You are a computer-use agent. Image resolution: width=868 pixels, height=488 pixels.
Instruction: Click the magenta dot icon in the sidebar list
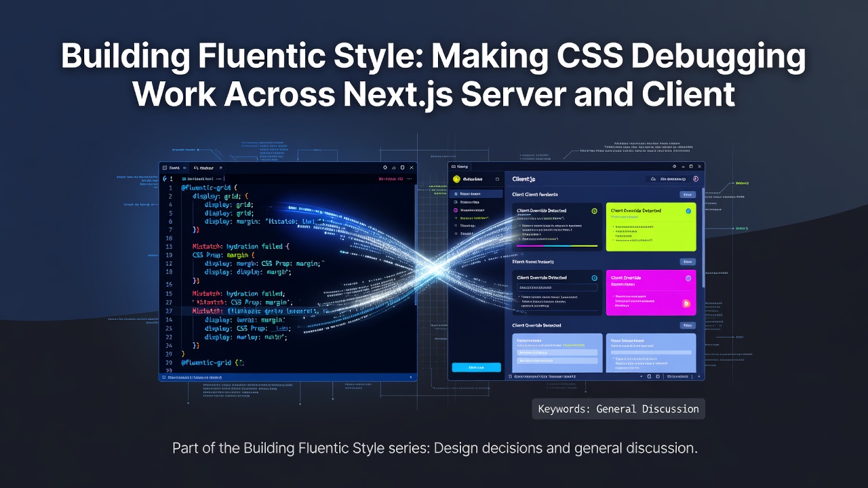[x=455, y=210]
